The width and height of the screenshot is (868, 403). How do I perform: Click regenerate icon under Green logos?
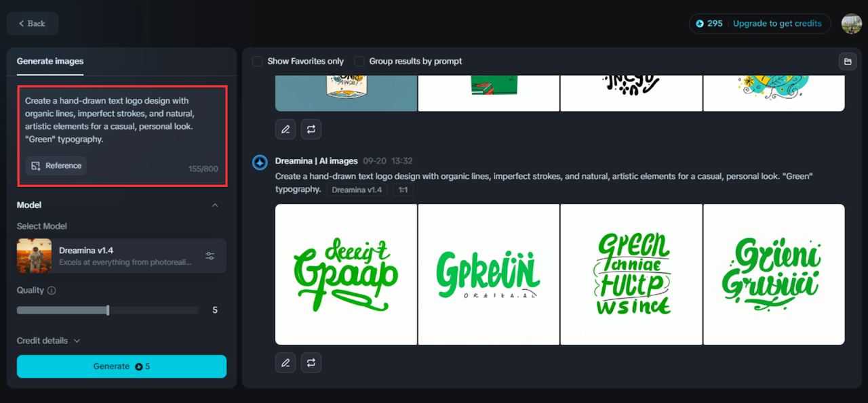pyautogui.click(x=311, y=363)
